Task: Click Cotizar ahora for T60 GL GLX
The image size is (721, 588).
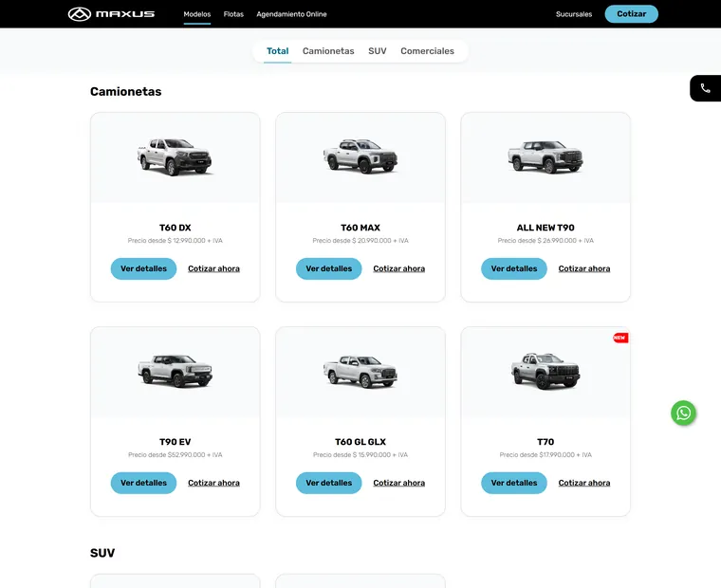Action: (x=399, y=483)
